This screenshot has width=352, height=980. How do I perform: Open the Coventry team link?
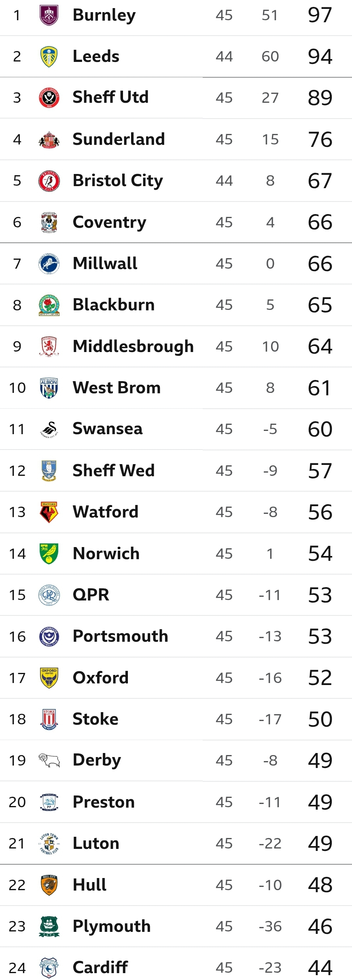pyautogui.click(x=109, y=222)
